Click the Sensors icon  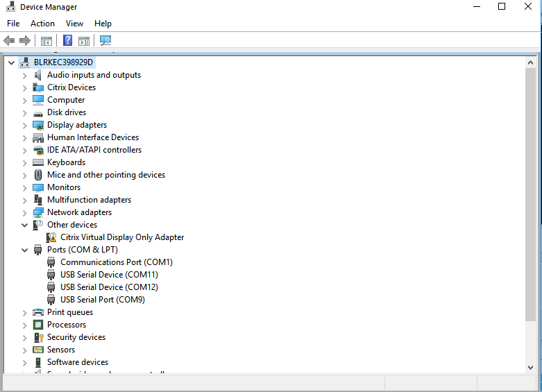[x=38, y=350]
